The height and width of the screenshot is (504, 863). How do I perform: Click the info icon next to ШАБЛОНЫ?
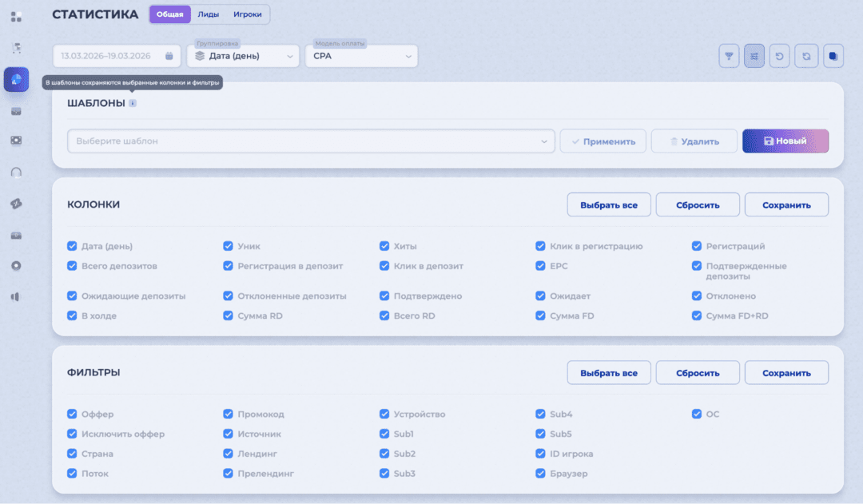pyautogui.click(x=133, y=103)
